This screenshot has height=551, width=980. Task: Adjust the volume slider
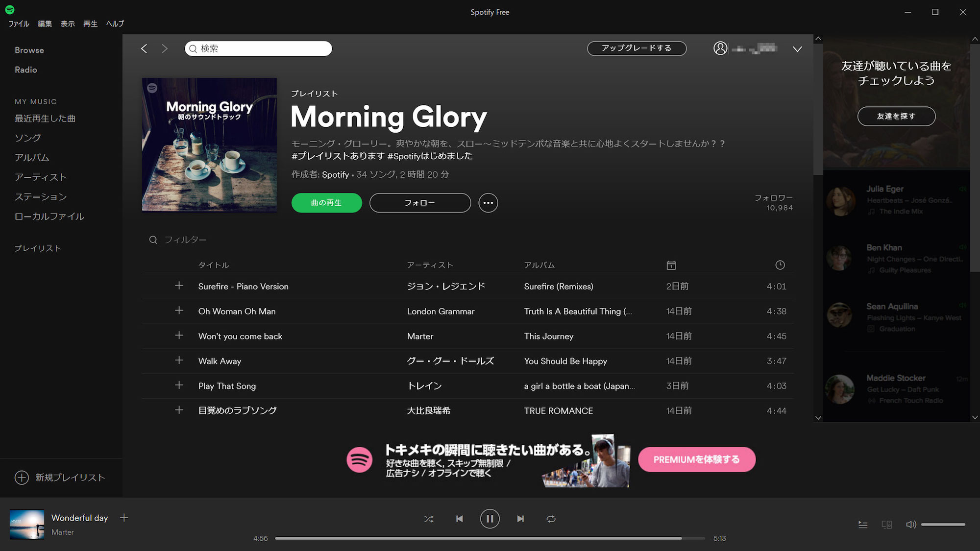(x=943, y=525)
